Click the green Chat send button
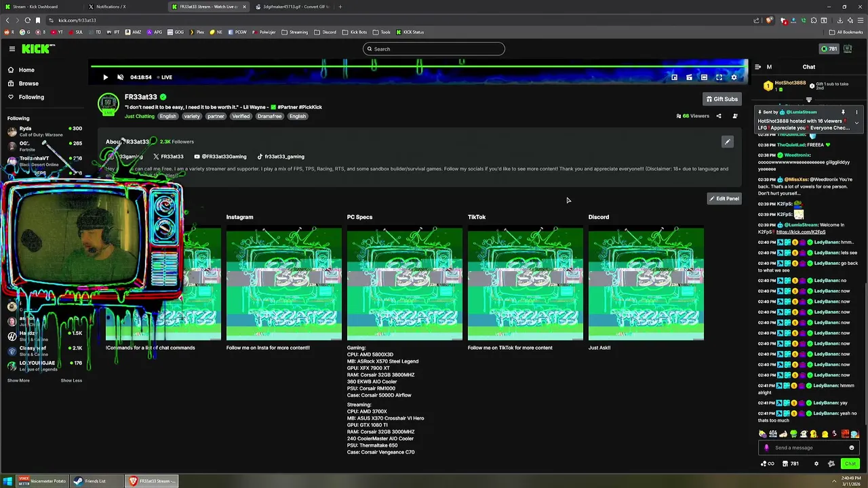The width and height of the screenshot is (868, 488). [850, 464]
